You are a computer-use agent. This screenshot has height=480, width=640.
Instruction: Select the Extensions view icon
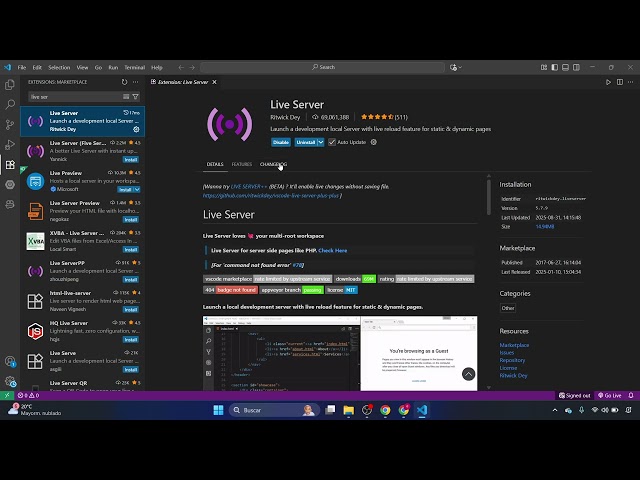tap(10, 164)
